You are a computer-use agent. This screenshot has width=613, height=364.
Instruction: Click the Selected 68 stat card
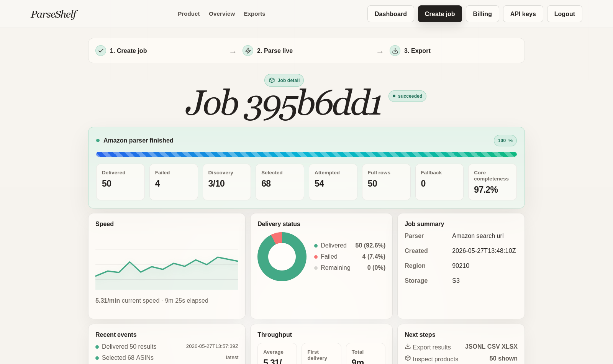[280, 182]
